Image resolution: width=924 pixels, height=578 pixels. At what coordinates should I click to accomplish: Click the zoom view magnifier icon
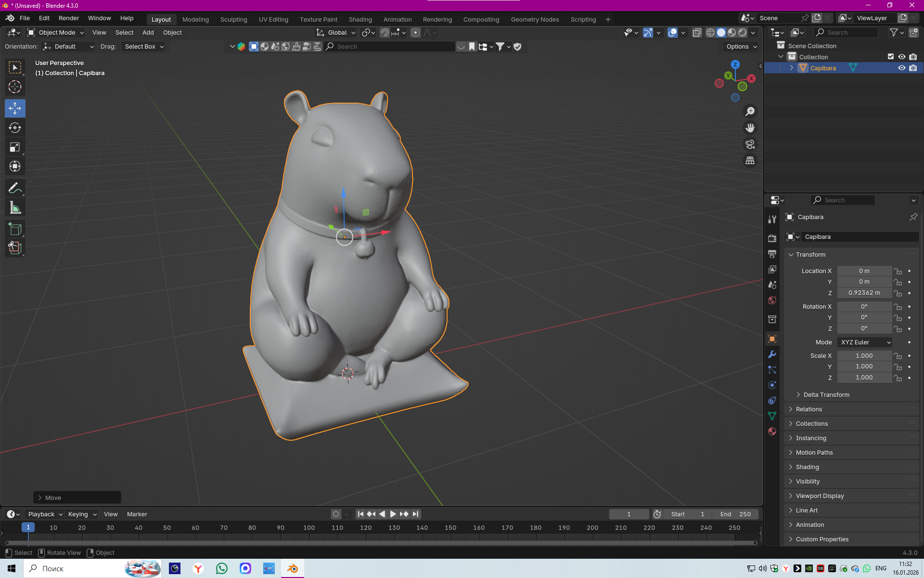(x=750, y=111)
